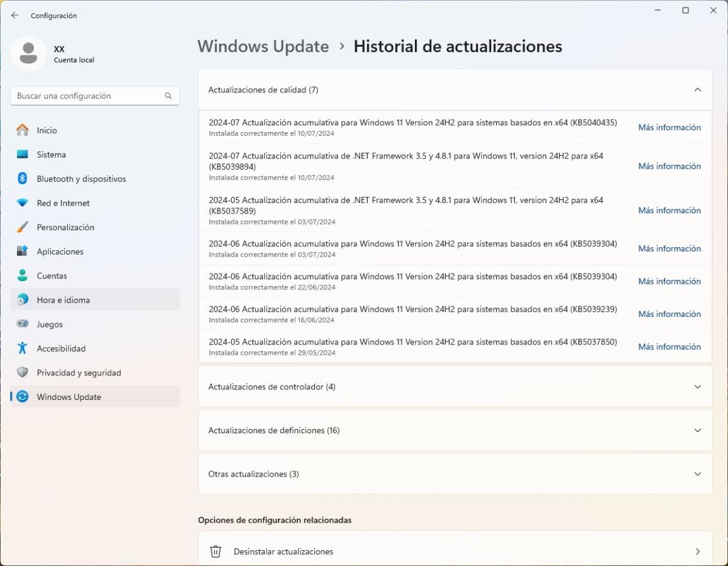Click 'Instalada correctamente el 22/06/2024' text
This screenshot has width=728, height=566.
pos(272,287)
